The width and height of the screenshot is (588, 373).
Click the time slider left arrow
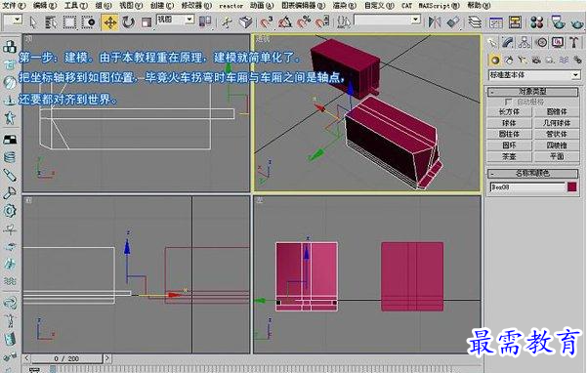pyautogui.click(x=27, y=358)
